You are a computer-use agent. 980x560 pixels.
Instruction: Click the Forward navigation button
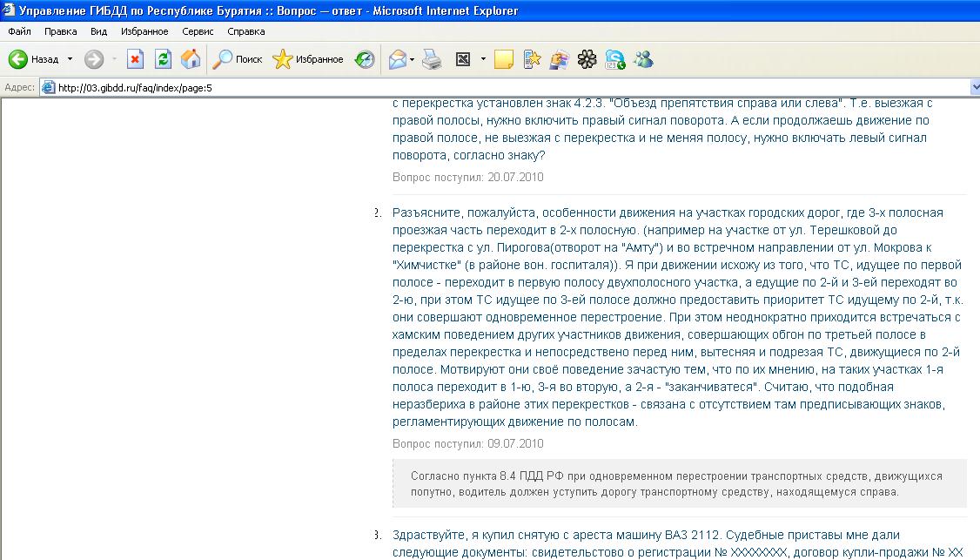93,59
